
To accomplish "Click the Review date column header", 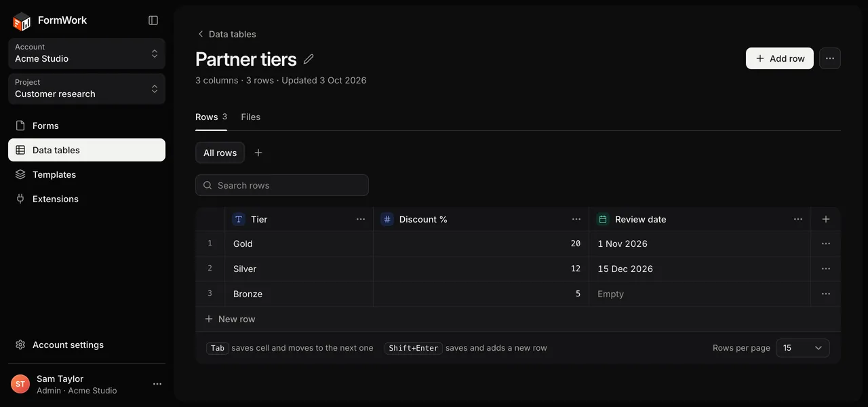I will [700, 219].
